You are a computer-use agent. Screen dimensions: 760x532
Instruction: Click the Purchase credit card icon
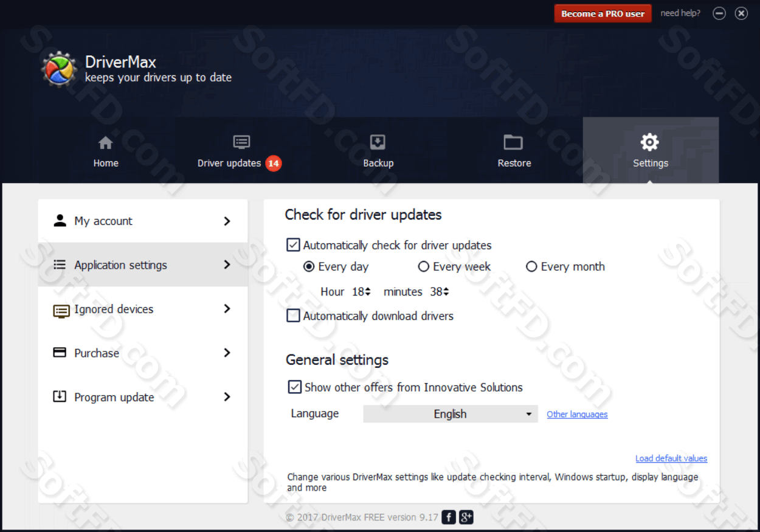coord(60,353)
